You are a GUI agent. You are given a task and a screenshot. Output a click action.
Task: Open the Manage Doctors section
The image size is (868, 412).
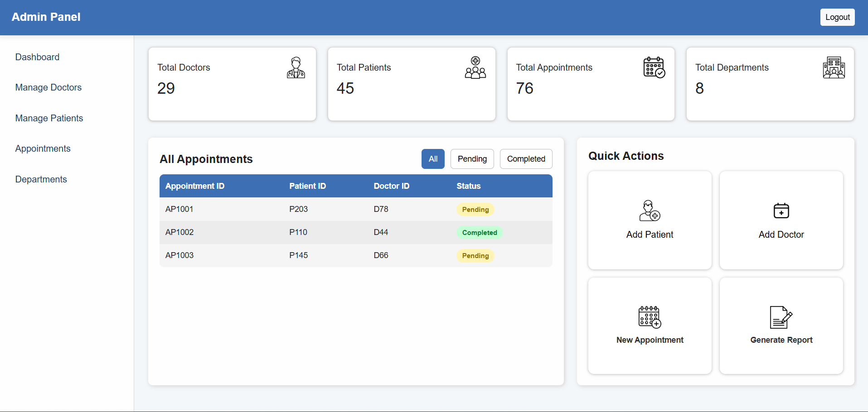[48, 87]
